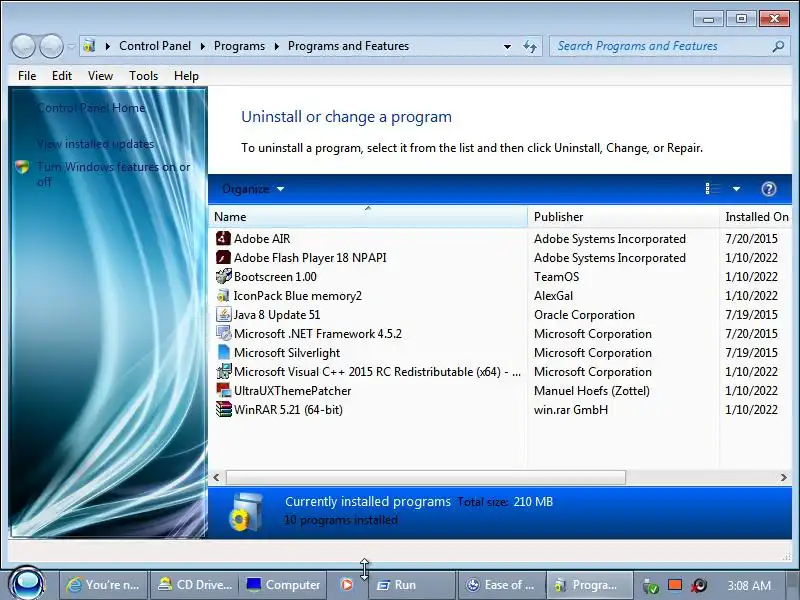The width and height of the screenshot is (800, 600).
Task: Switch to Ease of Access taskbar button
Action: pyautogui.click(x=501, y=585)
